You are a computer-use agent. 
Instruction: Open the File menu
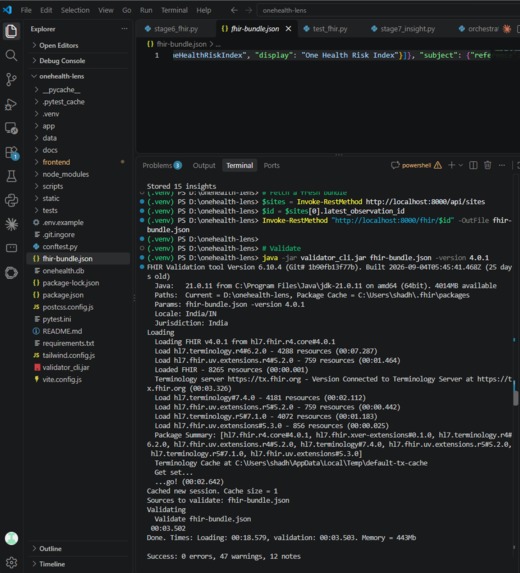click(x=26, y=10)
